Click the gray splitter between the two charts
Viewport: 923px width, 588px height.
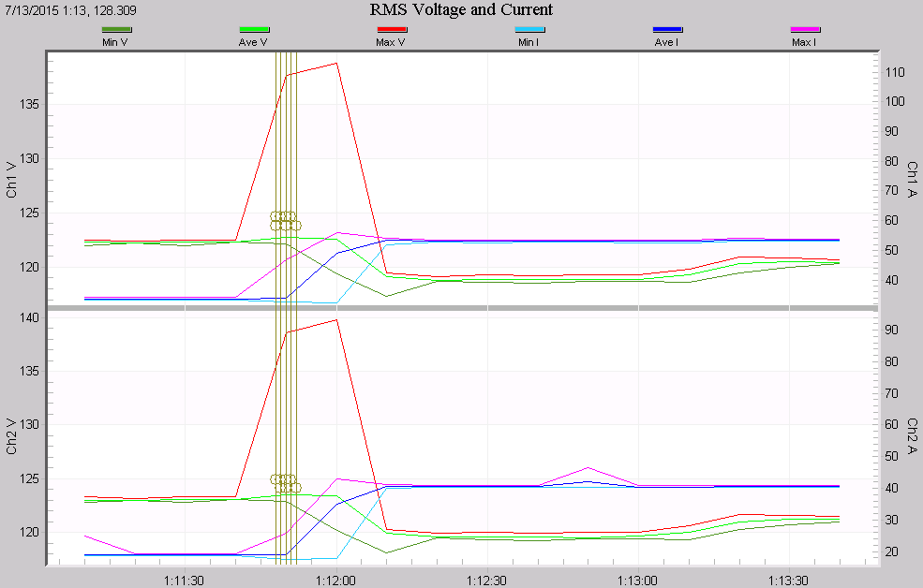click(x=460, y=309)
